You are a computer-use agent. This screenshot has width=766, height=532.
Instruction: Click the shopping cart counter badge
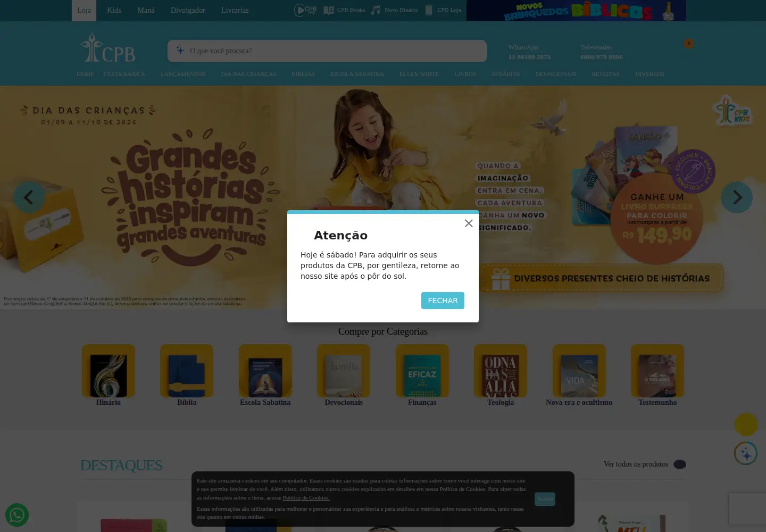pyautogui.click(x=689, y=44)
